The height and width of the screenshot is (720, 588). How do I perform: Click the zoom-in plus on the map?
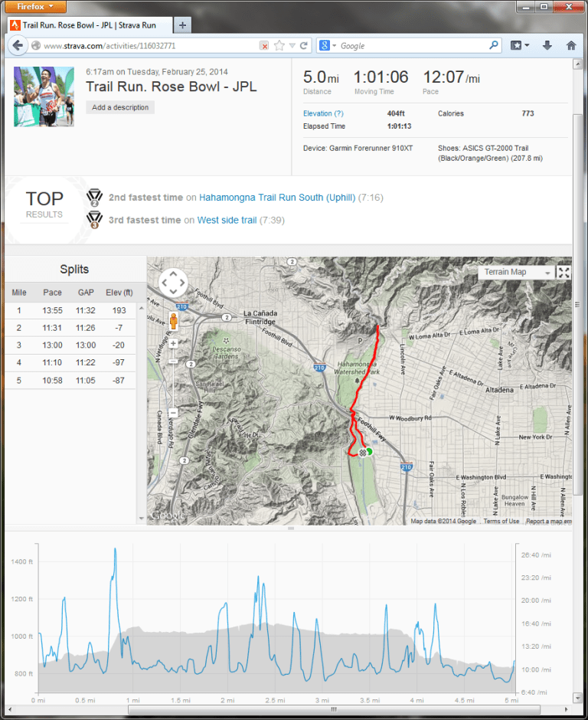[173, 342]
